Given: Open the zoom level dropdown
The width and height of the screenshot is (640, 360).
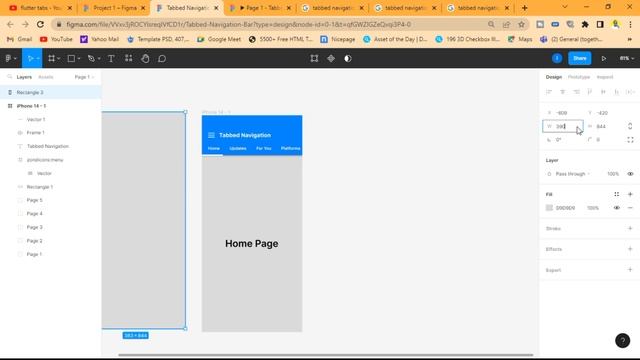Looking at the screenshot, I should point(627,58).
